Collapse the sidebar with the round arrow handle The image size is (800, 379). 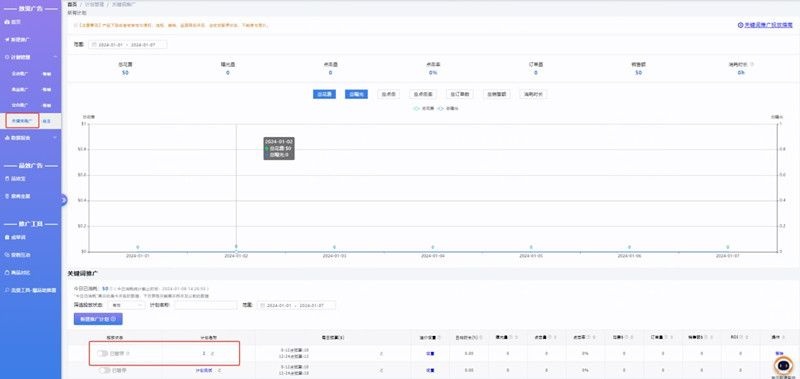pyautogui.click(x=63, y=200)
